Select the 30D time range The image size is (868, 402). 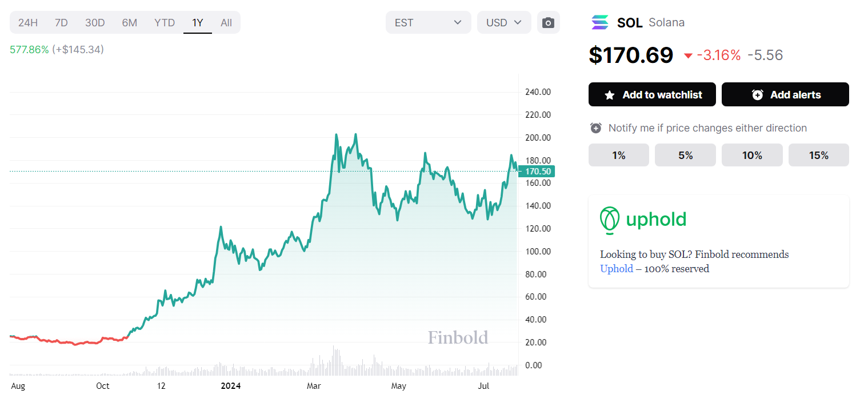pos(95,23)
